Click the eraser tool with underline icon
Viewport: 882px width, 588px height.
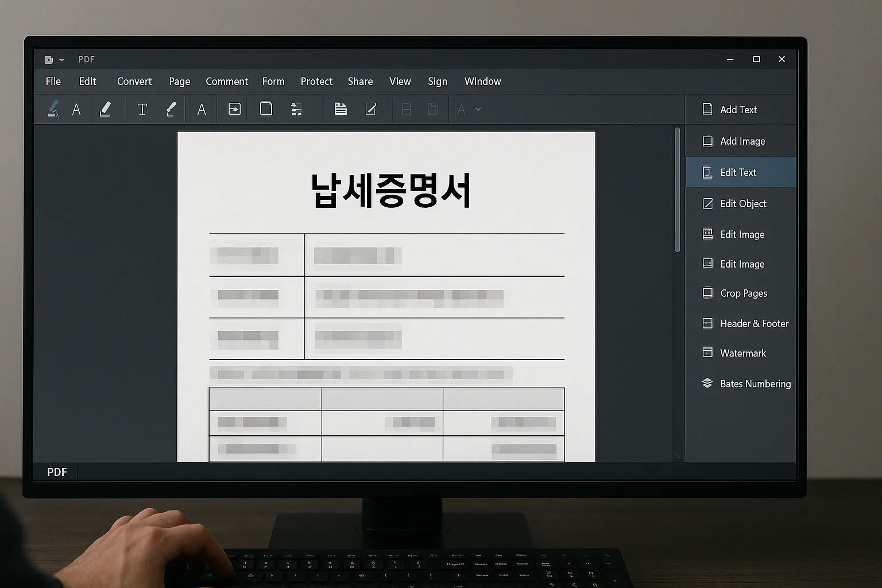(x=106, y=109)
